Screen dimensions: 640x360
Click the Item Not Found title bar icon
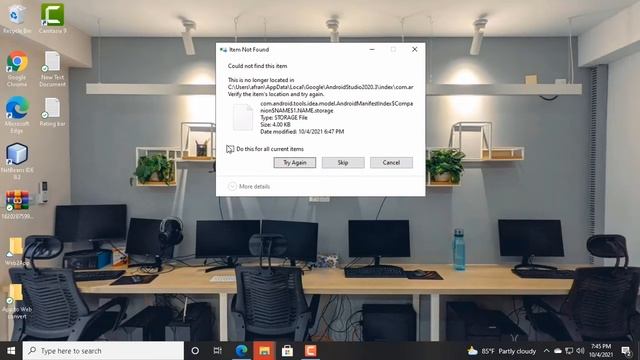223,50
